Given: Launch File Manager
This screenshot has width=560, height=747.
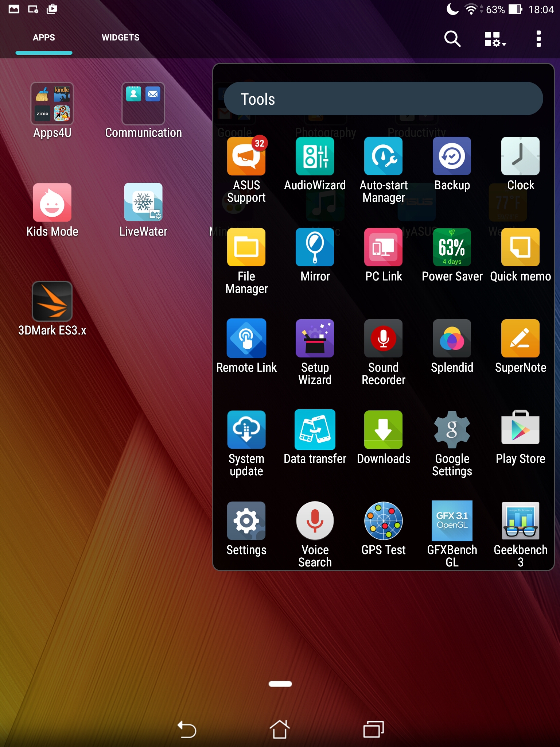Looking at the screenshot, I should pyautogui.click(x=246, y=247).
